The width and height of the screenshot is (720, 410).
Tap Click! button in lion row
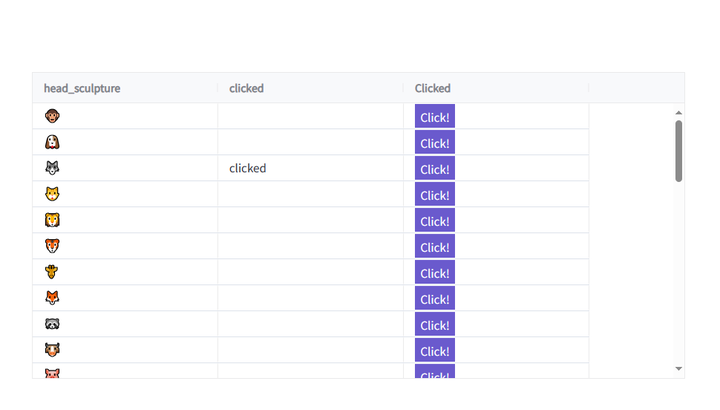pos(435,220)
